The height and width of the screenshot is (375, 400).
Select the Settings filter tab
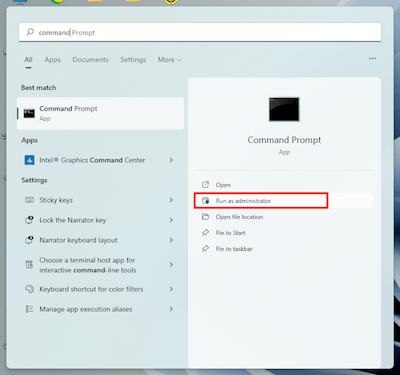pos(133,60)
